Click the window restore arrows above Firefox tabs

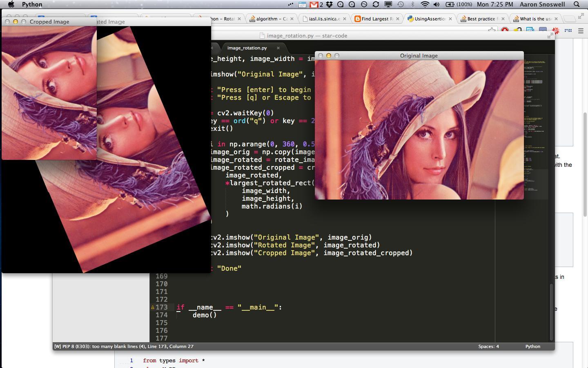tap(581, 16)
